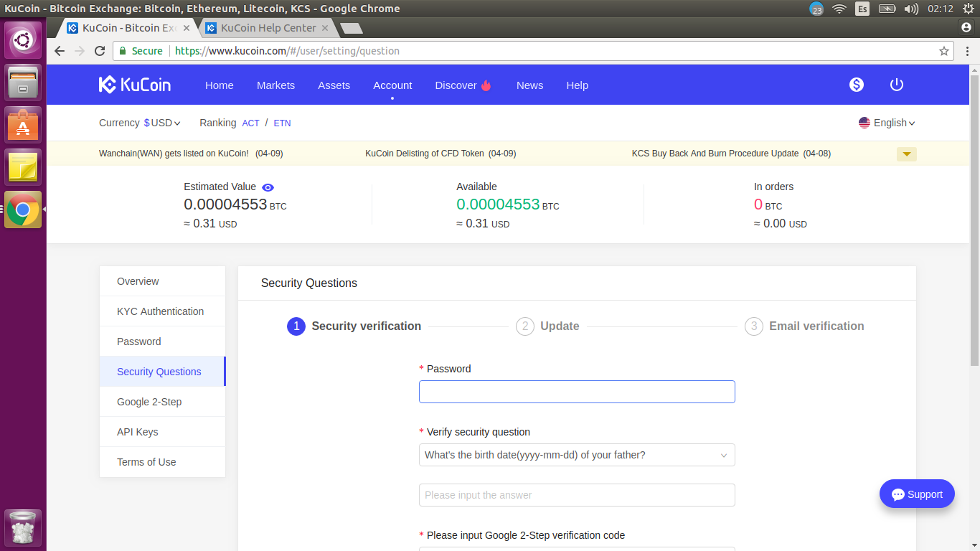Open the Support chat bubble
Viewport: 980px width, 551px height.
point(916,494)
